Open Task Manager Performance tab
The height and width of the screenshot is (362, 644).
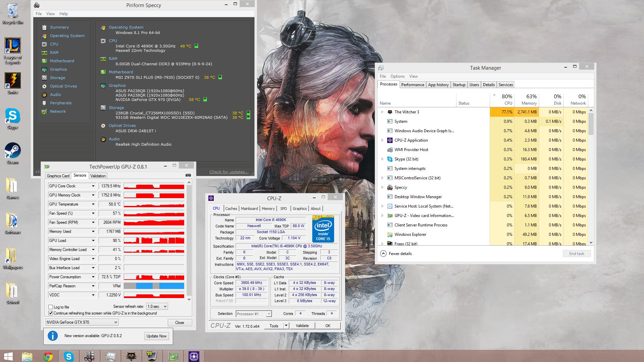pos(412,85)
